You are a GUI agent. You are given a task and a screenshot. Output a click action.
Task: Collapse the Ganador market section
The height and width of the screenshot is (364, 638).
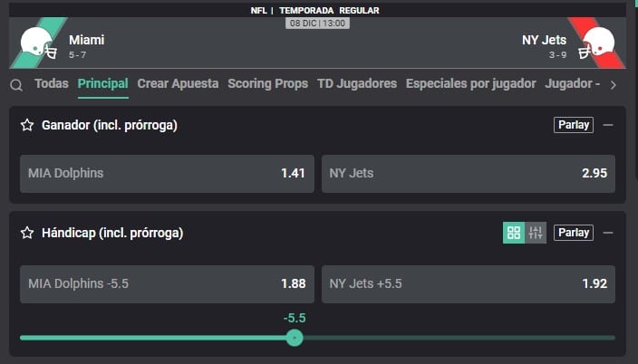[x=608, y=125]
